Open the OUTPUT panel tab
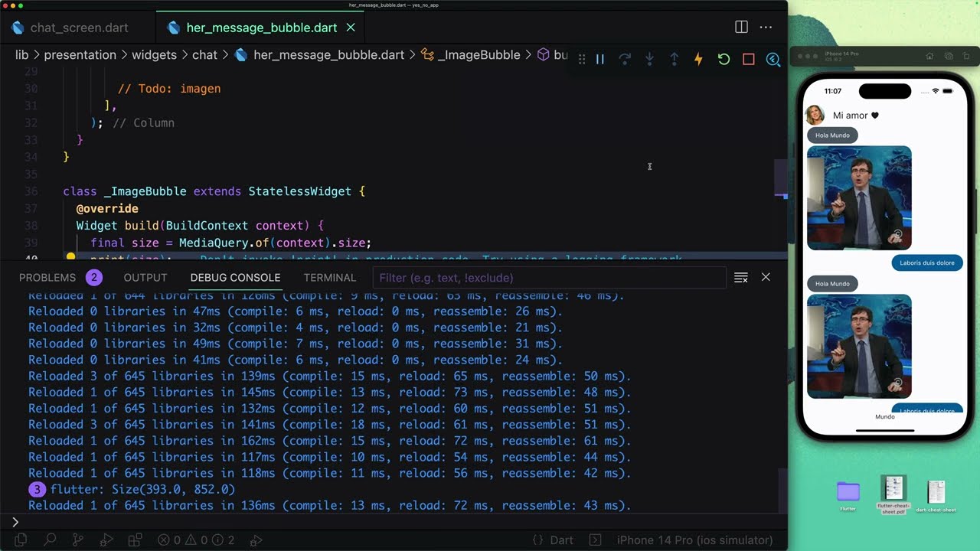Screen dimensions: 980x551 [145, 278]
